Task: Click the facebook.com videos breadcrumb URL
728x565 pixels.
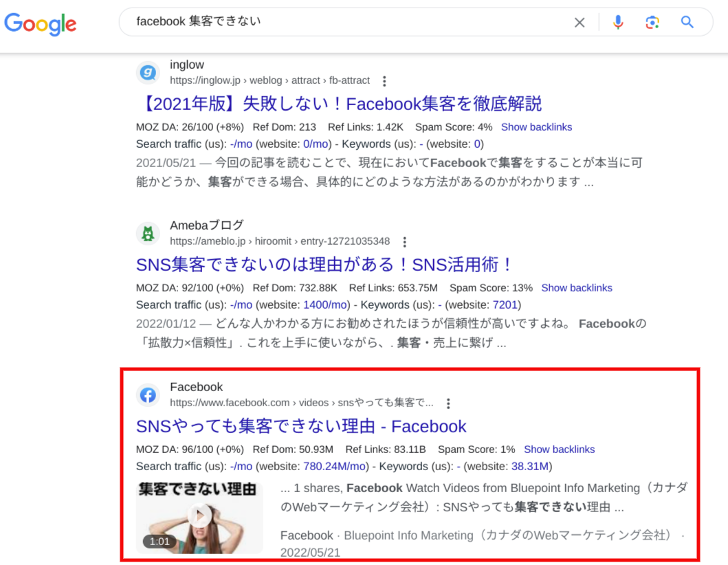Action: click(302, 403)
